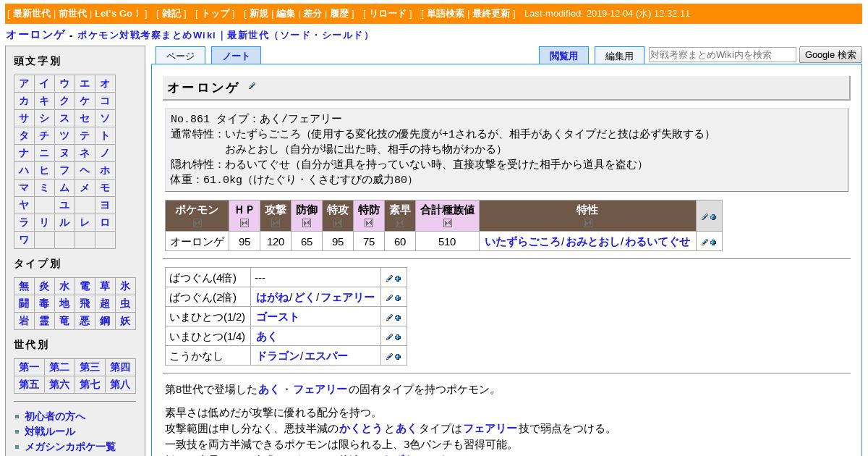Open the ゴースト type link
The width and height of the screenshot is (868, 456).
[277, 317]
